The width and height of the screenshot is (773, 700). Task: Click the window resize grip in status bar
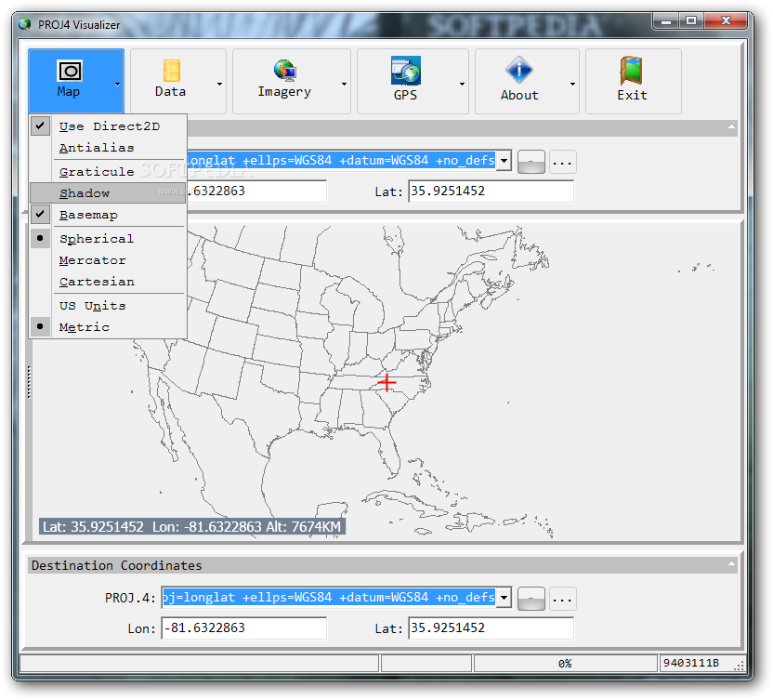click(x=738, y=666)
